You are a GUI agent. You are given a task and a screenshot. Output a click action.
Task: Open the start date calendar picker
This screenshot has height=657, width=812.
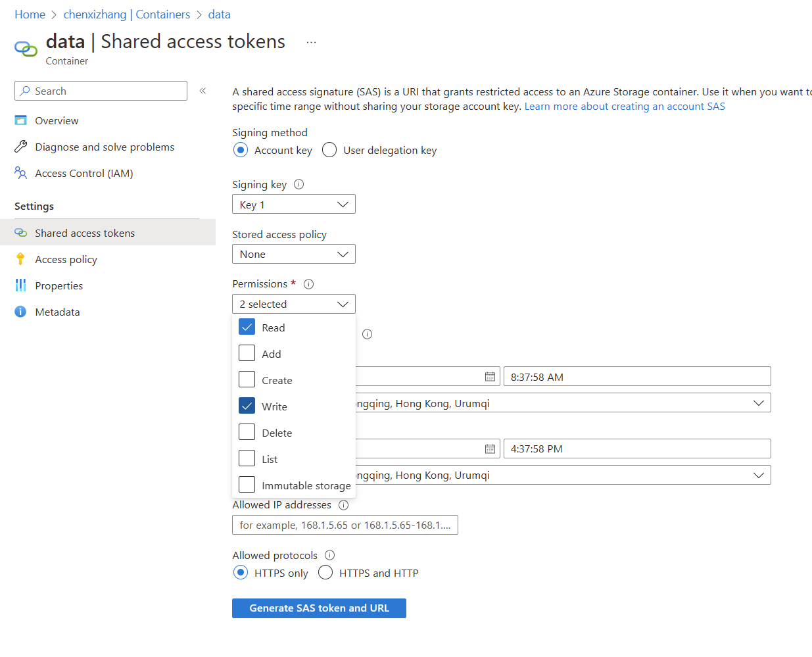click(490, 377)
